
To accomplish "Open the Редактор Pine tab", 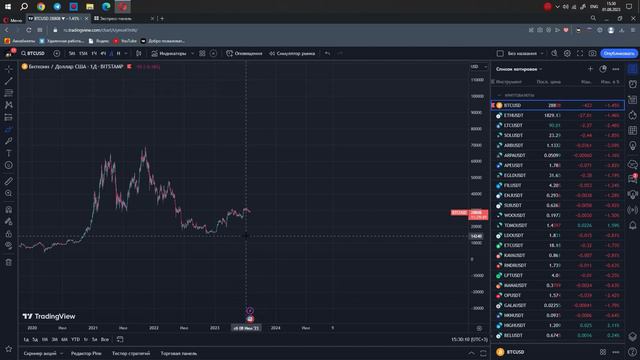I will [x=86, y=353].
